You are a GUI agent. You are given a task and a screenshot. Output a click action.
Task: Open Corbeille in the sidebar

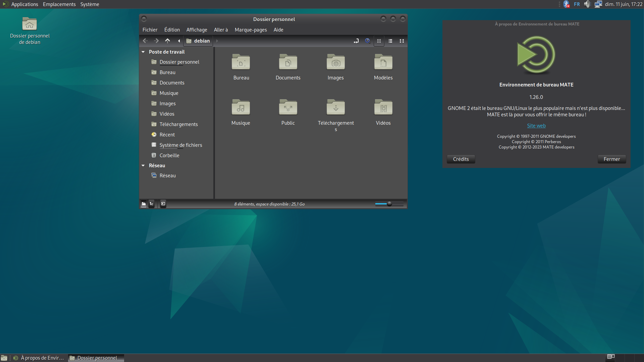pyautogui.click(x=169, y=156)
